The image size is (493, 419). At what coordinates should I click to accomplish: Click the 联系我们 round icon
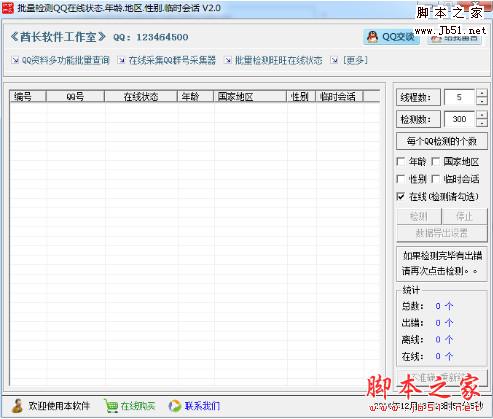pos(174,406)
